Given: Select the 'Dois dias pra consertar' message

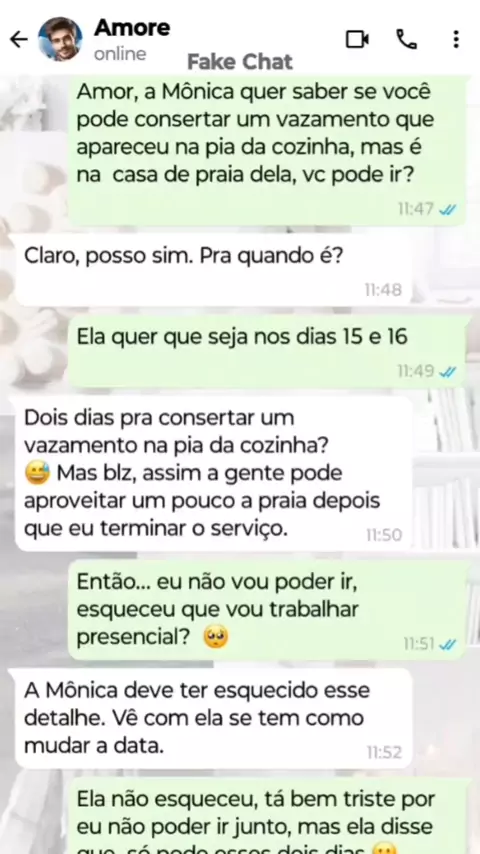Looking at the screenshot, I should pyautogui.click(x=214, y=474).
